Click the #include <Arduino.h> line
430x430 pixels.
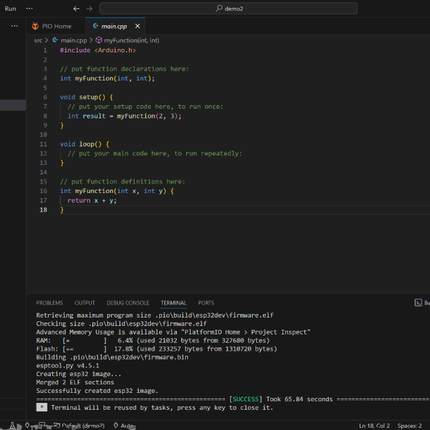[98, 50]
